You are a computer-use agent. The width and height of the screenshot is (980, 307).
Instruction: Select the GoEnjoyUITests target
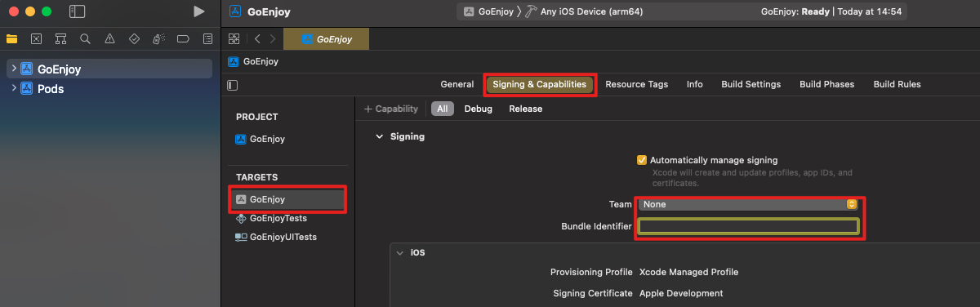275,237
